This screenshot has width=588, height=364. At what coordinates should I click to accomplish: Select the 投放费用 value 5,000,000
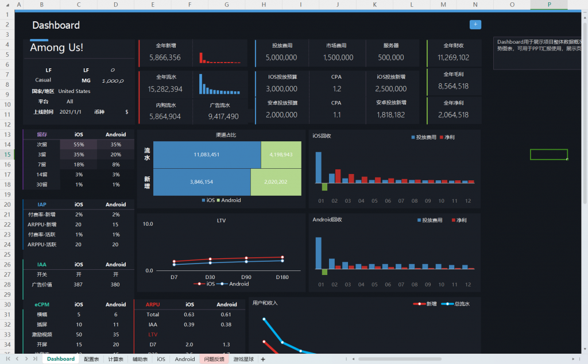[281, 57]
